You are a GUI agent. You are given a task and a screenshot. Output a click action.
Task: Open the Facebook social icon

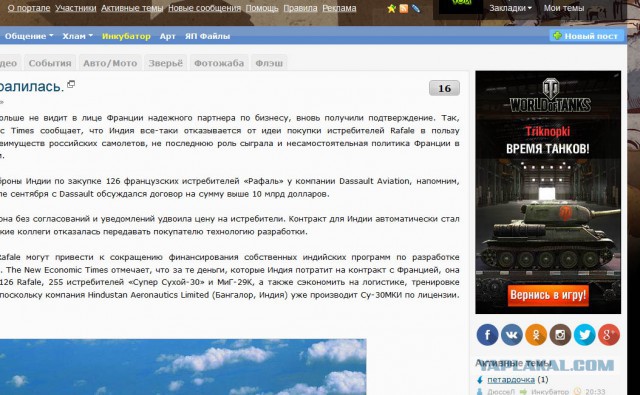487,335
